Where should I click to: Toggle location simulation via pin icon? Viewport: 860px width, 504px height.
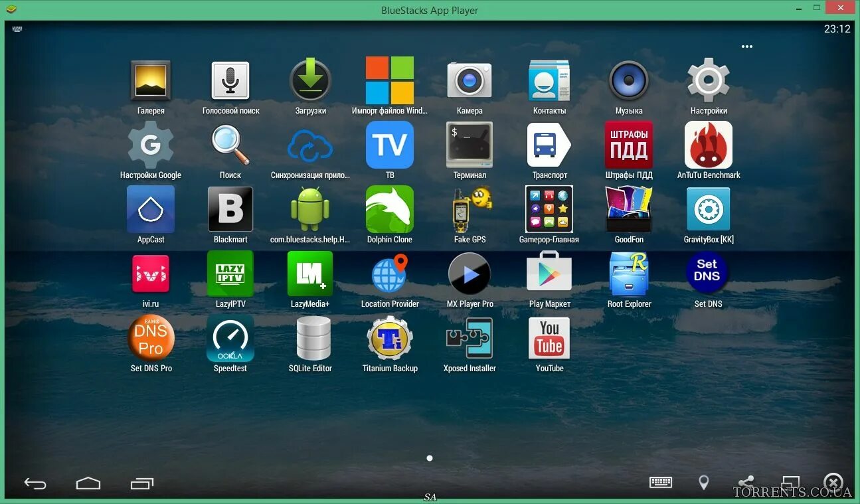703,483
